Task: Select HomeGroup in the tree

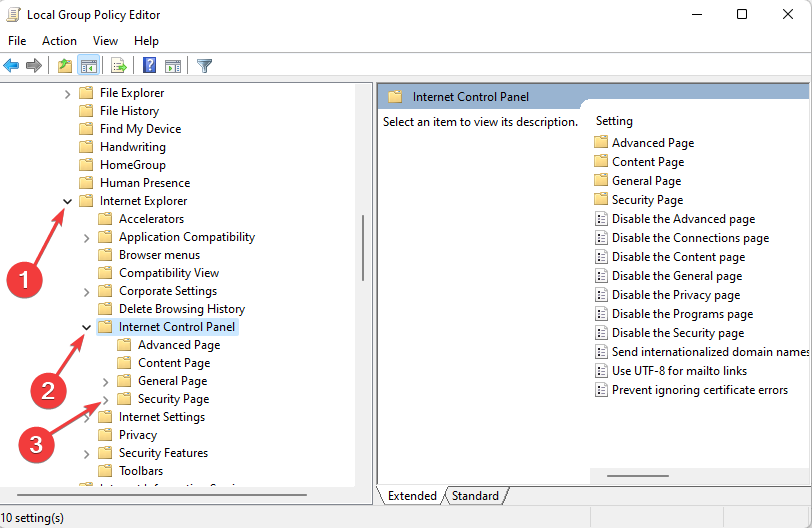Action: click(133, 165)
